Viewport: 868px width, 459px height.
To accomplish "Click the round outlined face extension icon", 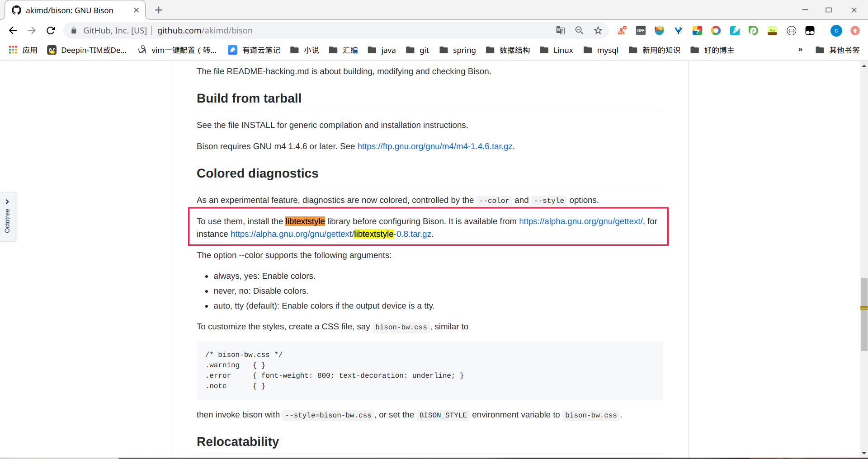I will (x=791, y=30).
